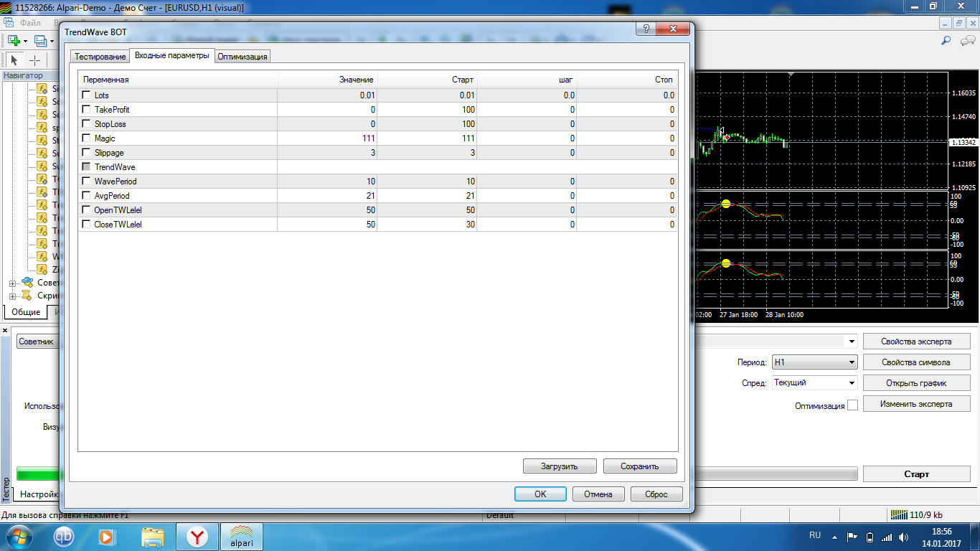Select the cursor arrow tool
The height and width of the screenshot is (551, 980).
click(14, 60)
